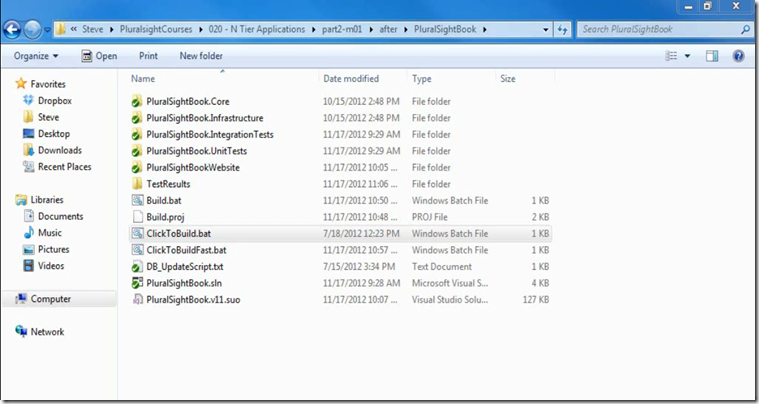759x404 pixels.
Task: Click 'Visual Studio Solu...' type cell
Action: click(x=450, y=299)
